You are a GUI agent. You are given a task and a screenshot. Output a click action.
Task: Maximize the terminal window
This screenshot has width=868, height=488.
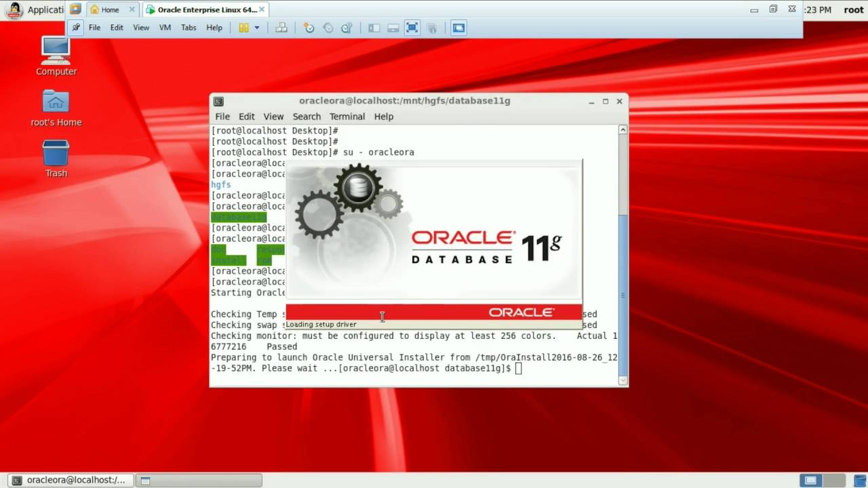click(606, 101)
